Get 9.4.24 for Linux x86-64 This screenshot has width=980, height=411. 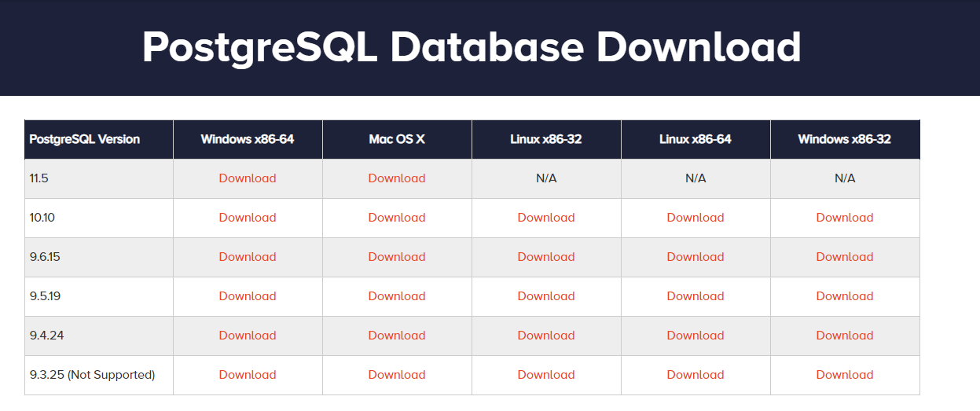coord(696,336)
